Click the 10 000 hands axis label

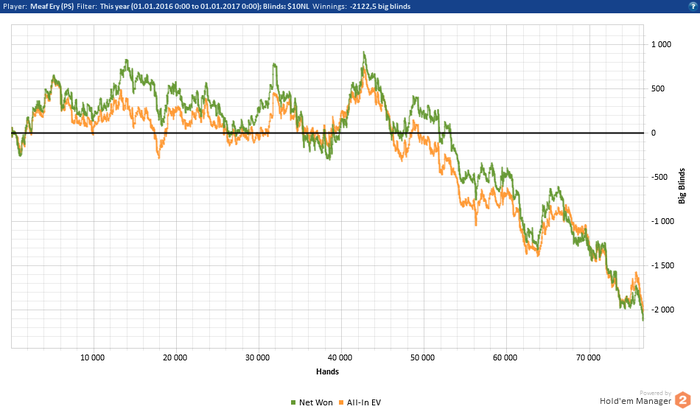tap(92, 358)
